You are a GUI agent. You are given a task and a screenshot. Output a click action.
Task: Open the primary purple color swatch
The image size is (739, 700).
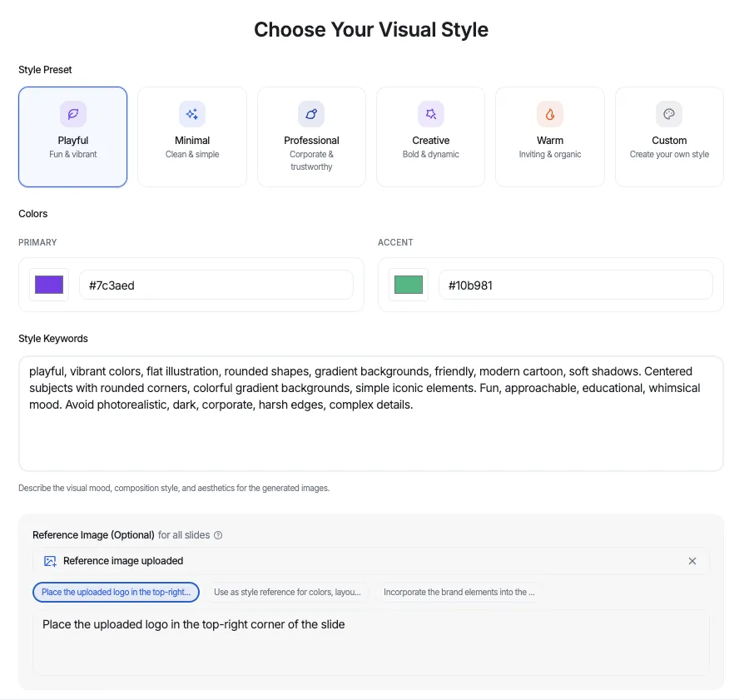click(x=48, y=285)
